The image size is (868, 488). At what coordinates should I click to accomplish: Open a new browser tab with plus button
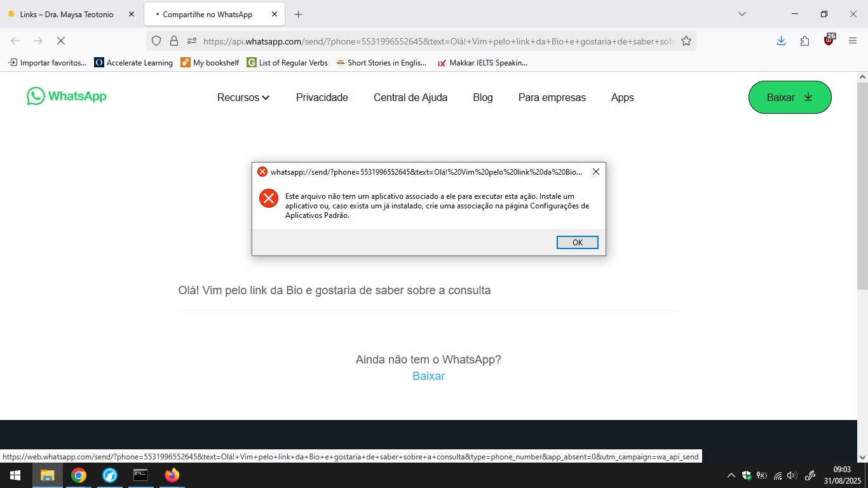[299, 14]
